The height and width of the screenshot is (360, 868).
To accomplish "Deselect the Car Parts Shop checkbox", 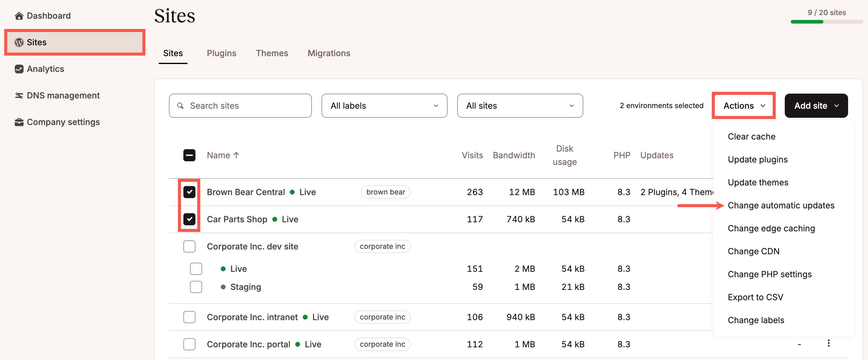I will [189, 219].
